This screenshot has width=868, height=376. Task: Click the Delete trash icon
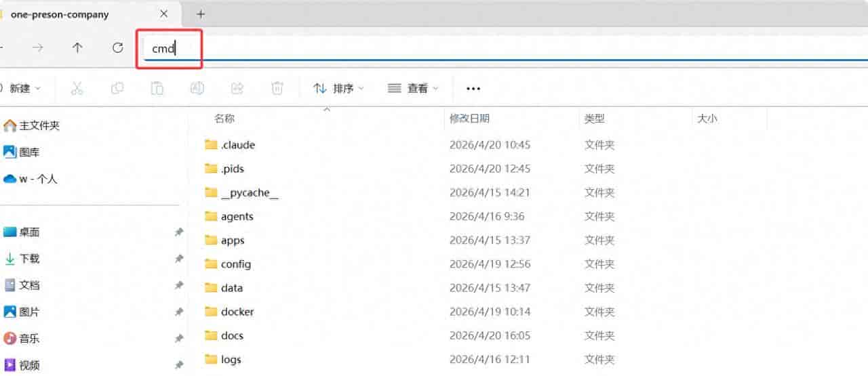[277, 88]
